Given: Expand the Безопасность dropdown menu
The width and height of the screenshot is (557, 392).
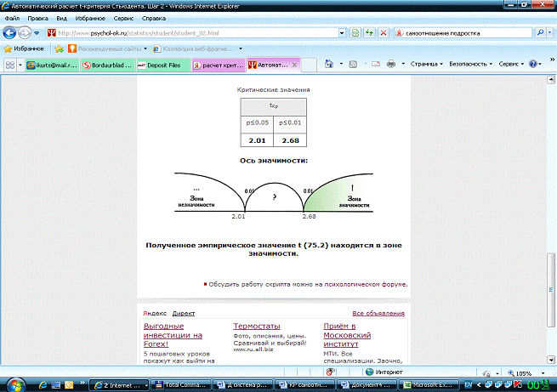Looking at the screenshot, I should click(x=469, y=64).
